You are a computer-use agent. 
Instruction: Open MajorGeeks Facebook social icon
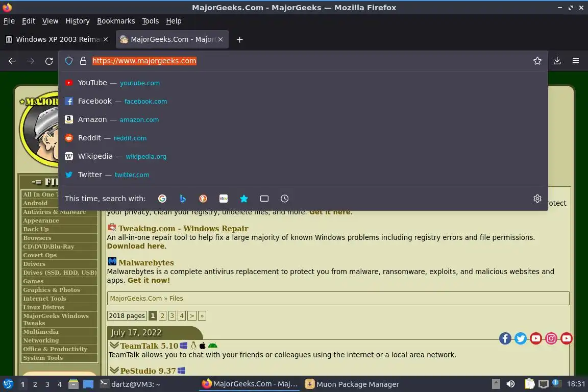pos(505,339)
